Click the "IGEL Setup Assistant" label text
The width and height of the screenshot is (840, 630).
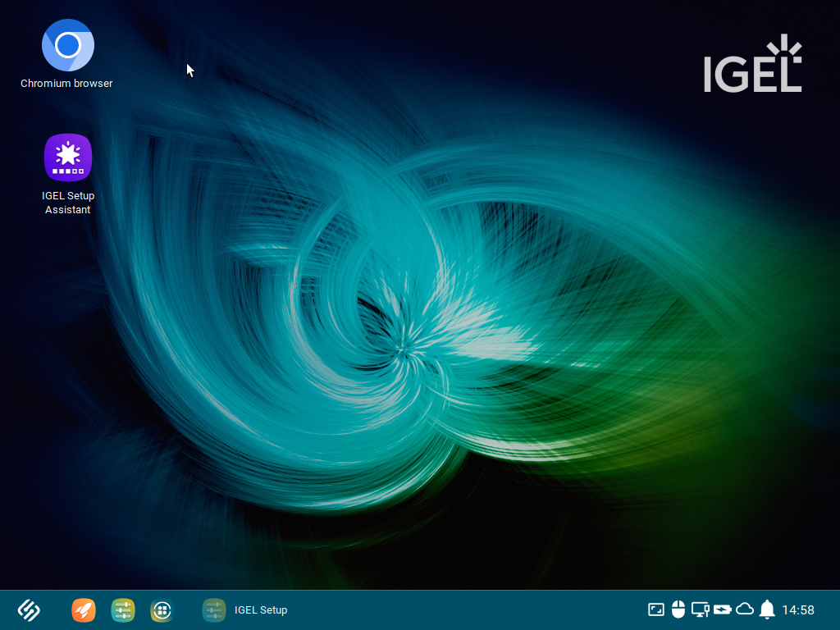(x=68, y=203)
